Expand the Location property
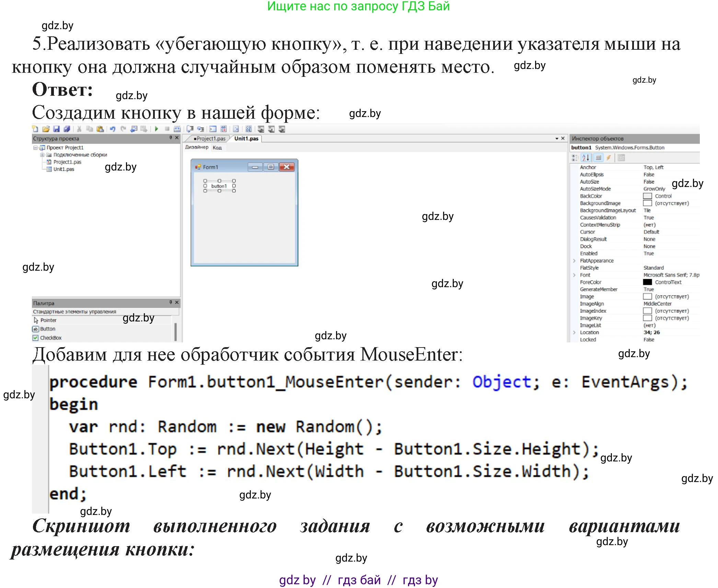The height and width of the screenshot is (588, 718). [x=574, y=332]
